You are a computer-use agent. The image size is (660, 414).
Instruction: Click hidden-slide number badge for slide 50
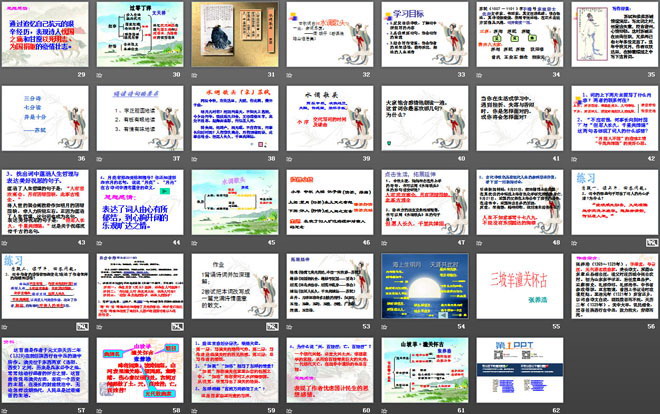tap(82, 326)
